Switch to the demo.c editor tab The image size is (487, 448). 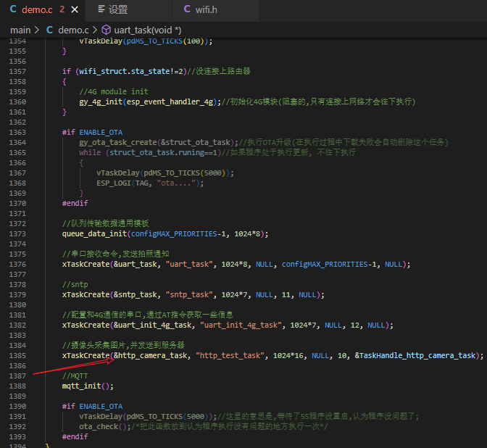pyautogui.click(x=43, y=10)
